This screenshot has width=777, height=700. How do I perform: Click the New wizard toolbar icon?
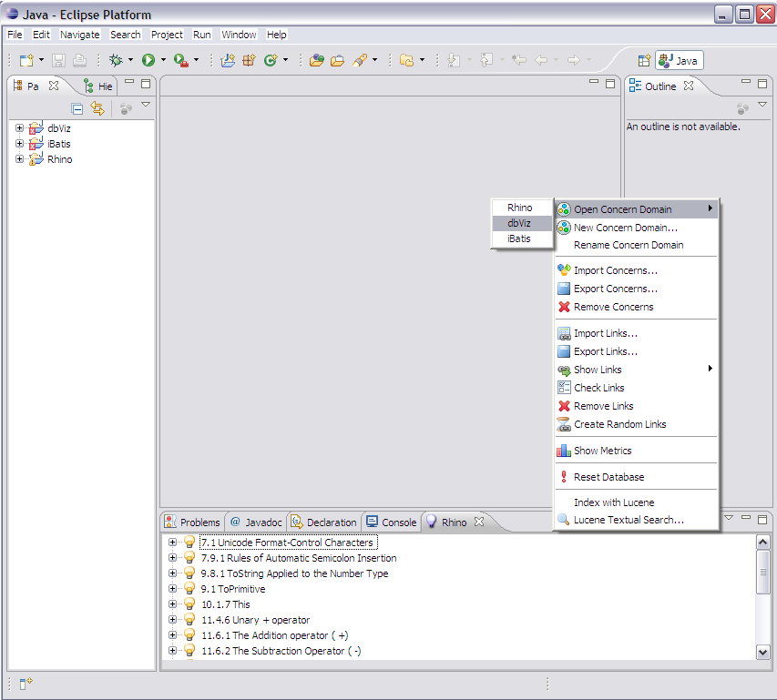coord(26,60)
